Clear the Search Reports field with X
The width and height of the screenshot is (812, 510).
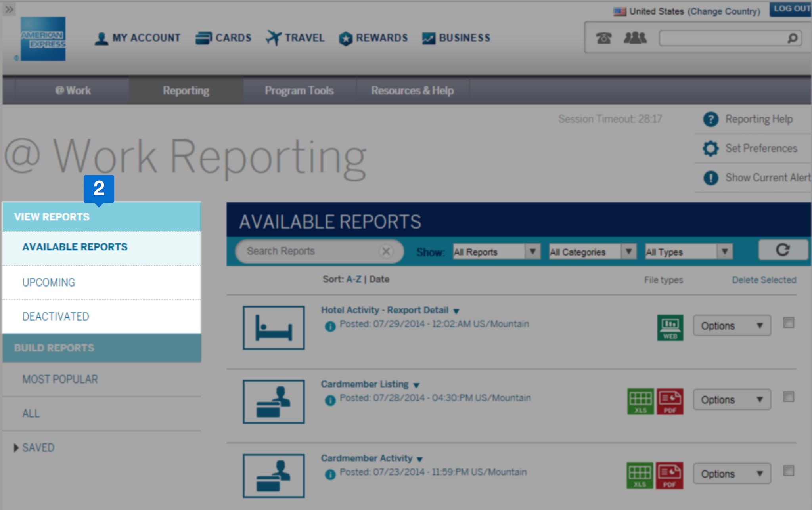coord(386,251)
